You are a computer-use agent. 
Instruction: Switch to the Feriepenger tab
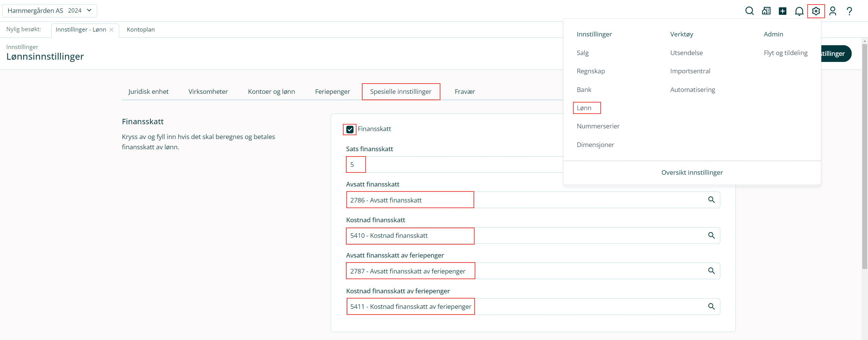(332, 92)
